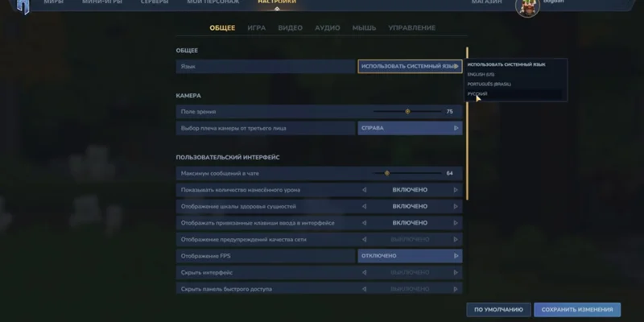Choose ENGLISH (US) in the language list
Image resolution: width=644 pixels, height=322 pixels.
point(481,74)
